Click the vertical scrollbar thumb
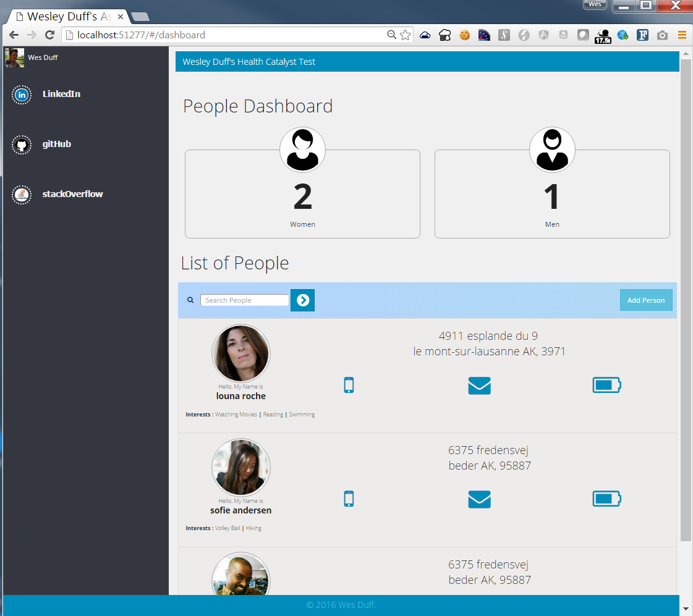Screen dimensions: 693x616 tap(686, 300)
